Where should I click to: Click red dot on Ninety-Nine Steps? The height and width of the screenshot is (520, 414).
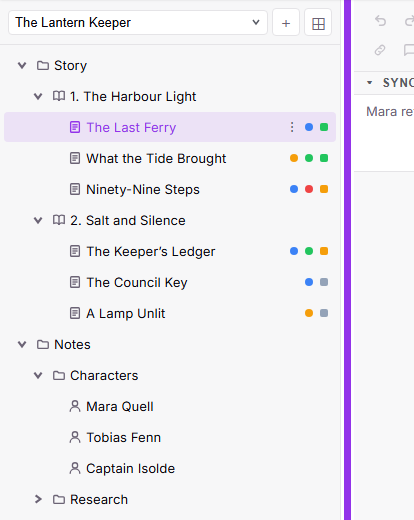[x=309, y=189]
